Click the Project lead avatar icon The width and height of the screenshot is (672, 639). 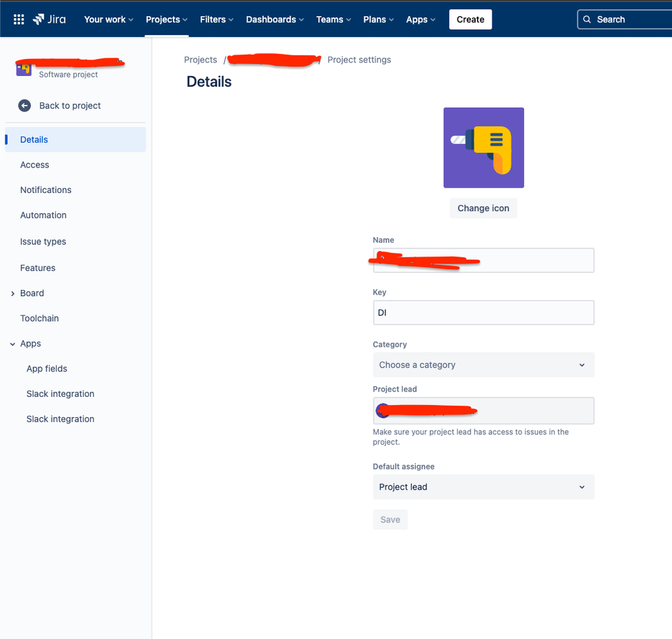[x=383, y=410]
